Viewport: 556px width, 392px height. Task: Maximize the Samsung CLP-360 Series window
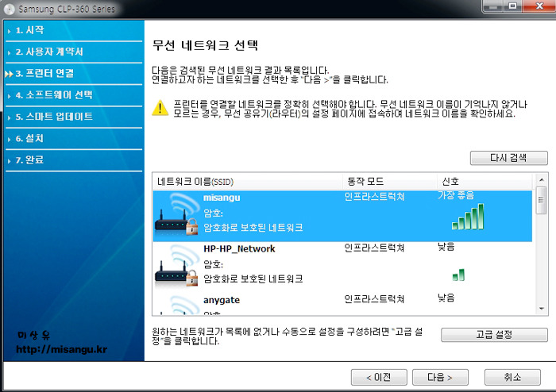click(x=512, y=6)
